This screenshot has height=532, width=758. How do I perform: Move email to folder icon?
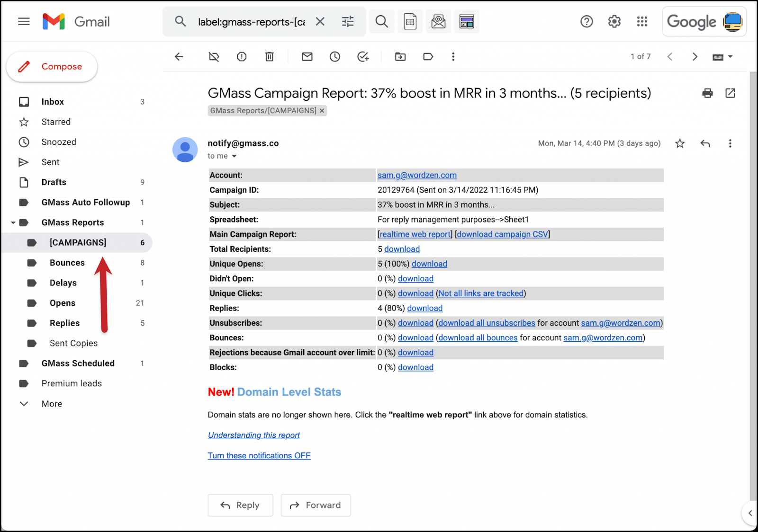[x=400, y=57]
